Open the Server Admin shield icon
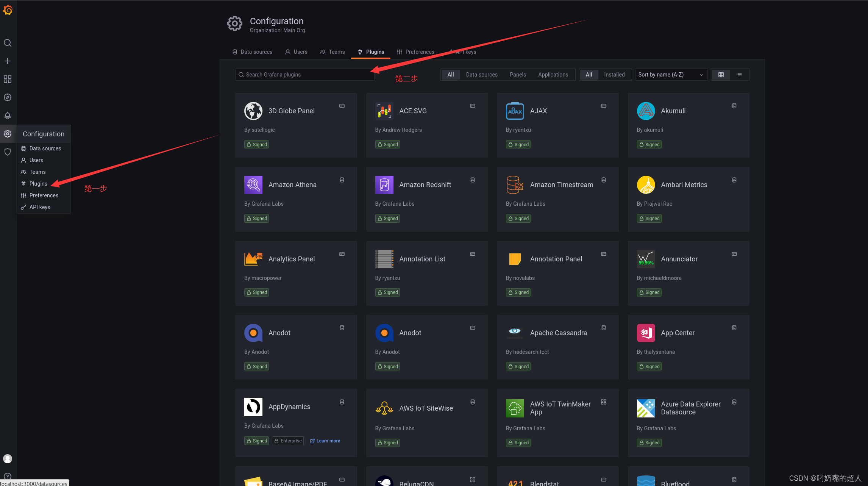Image resolution: width=868 pixels, height=486 pixels. pos(8,152)
